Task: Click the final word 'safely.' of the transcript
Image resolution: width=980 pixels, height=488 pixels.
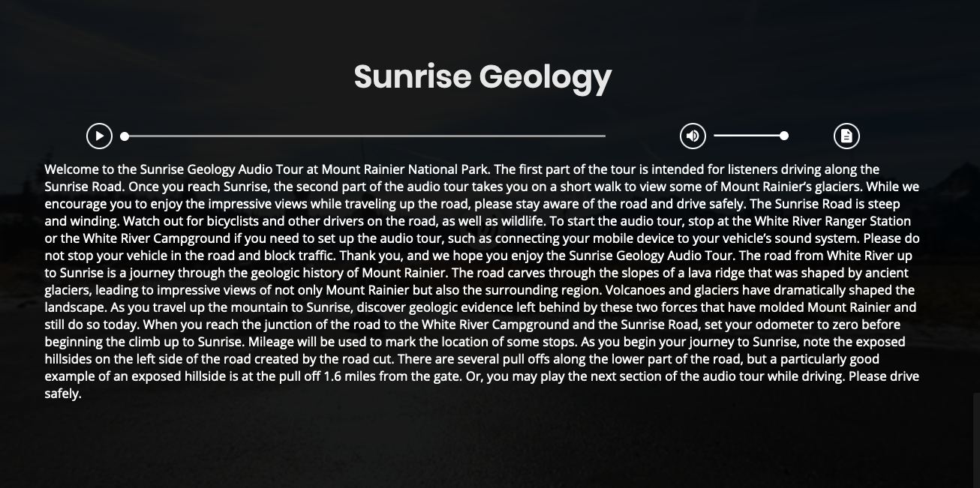Action: [x=63, y=394]
